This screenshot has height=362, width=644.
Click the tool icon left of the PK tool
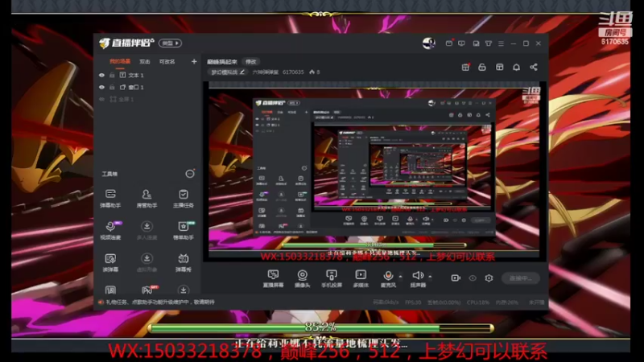pyautogui.click(x=110, y=290)
